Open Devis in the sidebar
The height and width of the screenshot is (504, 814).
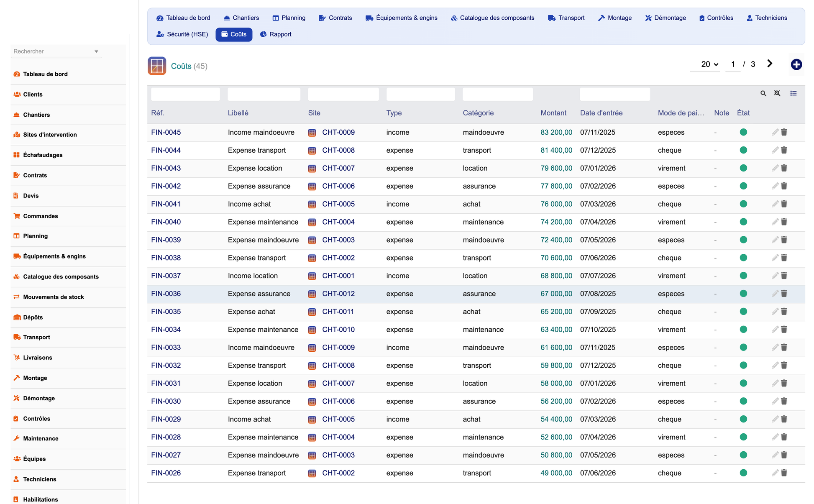pos(31,195)
